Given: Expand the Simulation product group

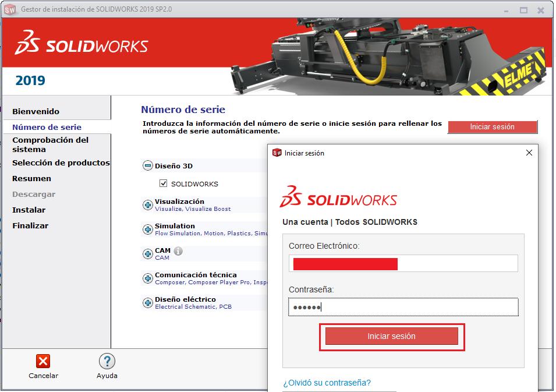Looking at the screenshot, I should [x=147, y=229].
